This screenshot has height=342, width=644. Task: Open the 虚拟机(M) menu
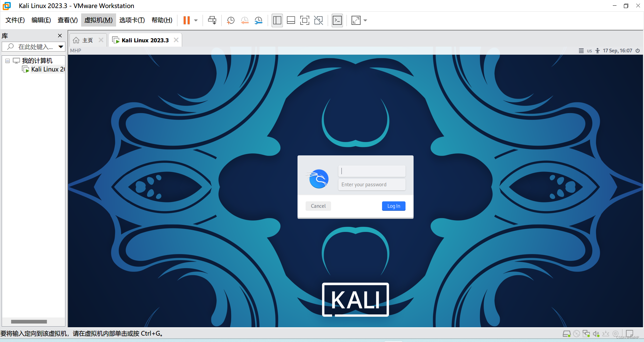(x=98, y=20)
